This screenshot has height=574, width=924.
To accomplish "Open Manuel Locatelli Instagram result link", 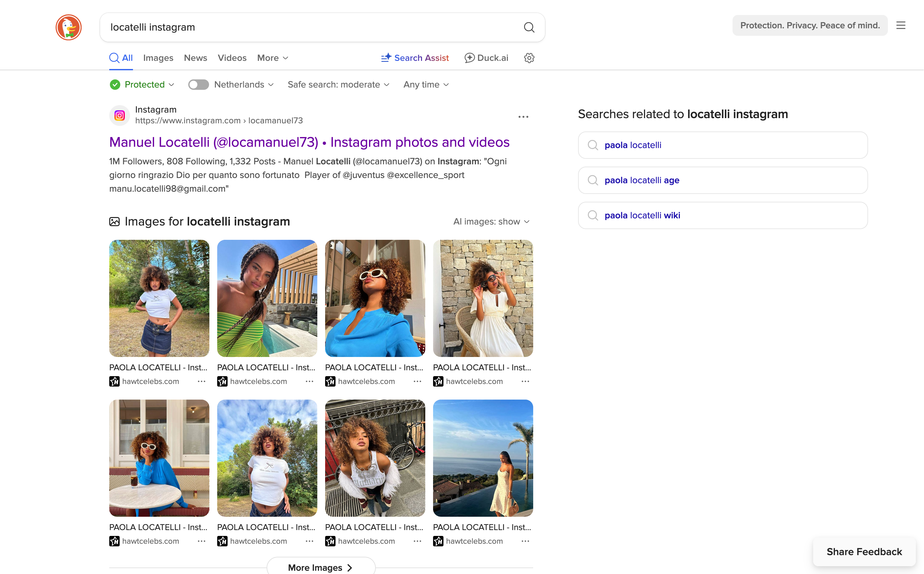I will (309, 143).
